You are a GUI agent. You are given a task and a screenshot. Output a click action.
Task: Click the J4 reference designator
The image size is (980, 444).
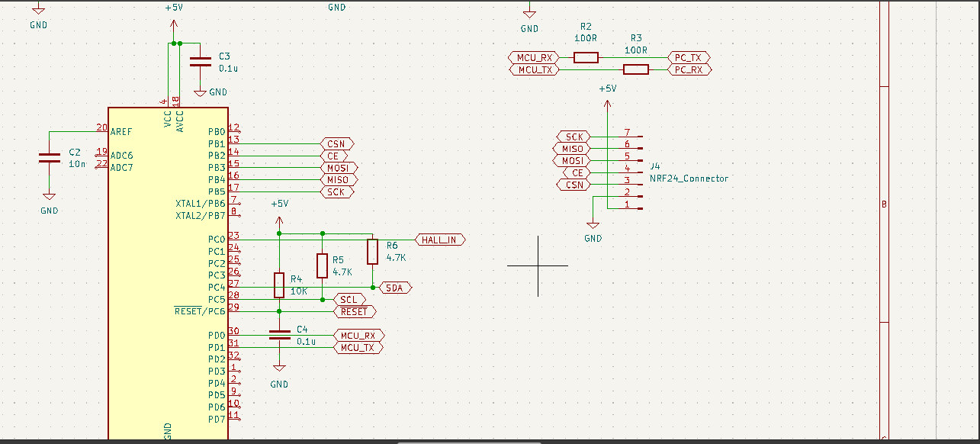click(x=654, y=166)
